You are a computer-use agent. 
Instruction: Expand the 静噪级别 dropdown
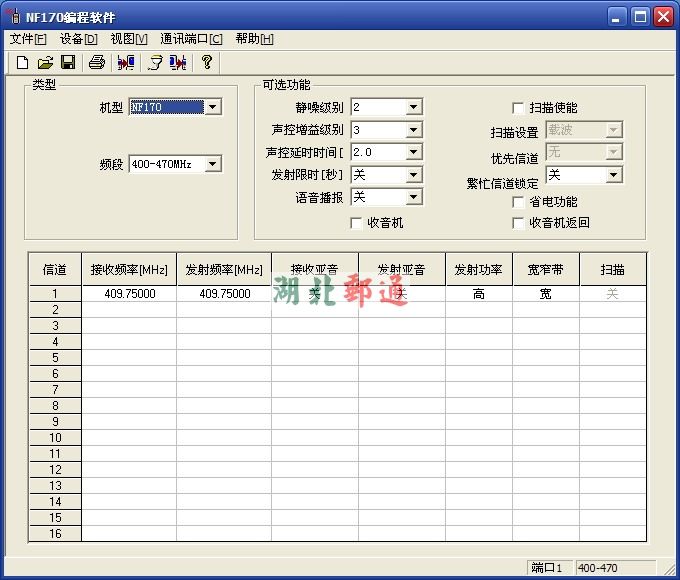[x=414, y=107]
